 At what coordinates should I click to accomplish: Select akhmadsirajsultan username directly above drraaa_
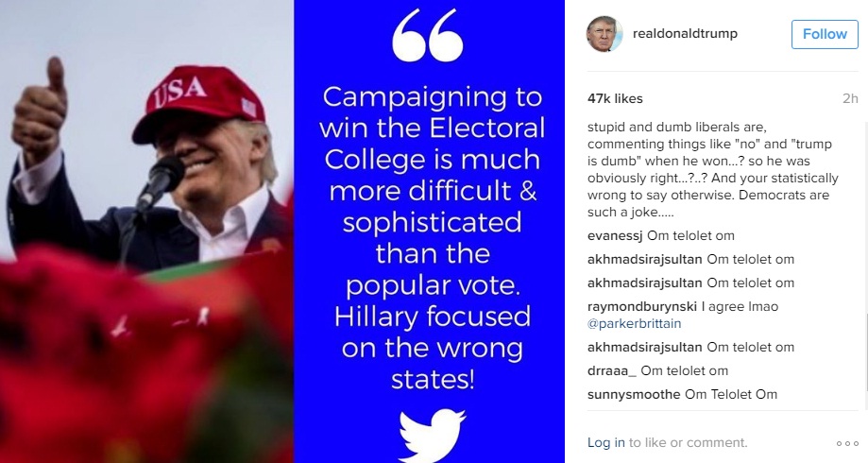645,349
